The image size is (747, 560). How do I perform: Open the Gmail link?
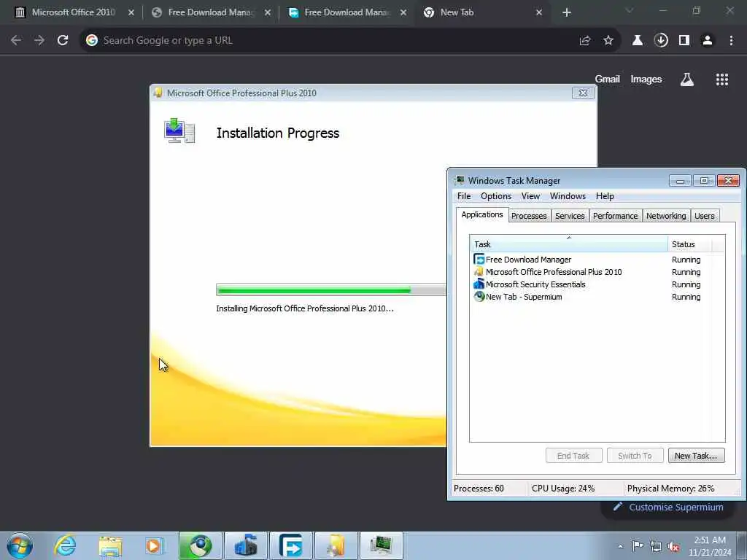tap(607, 79)
